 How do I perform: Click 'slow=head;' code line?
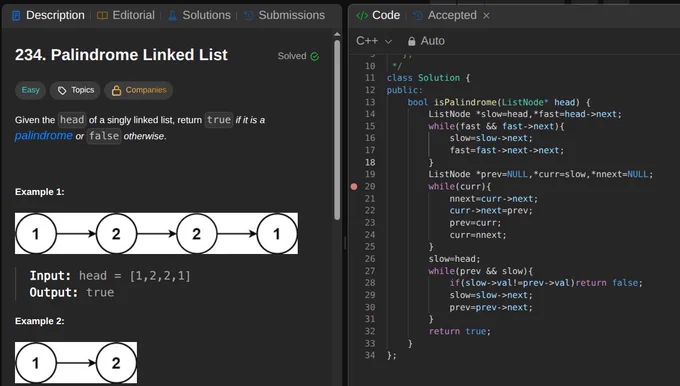(x=454, y=259)
